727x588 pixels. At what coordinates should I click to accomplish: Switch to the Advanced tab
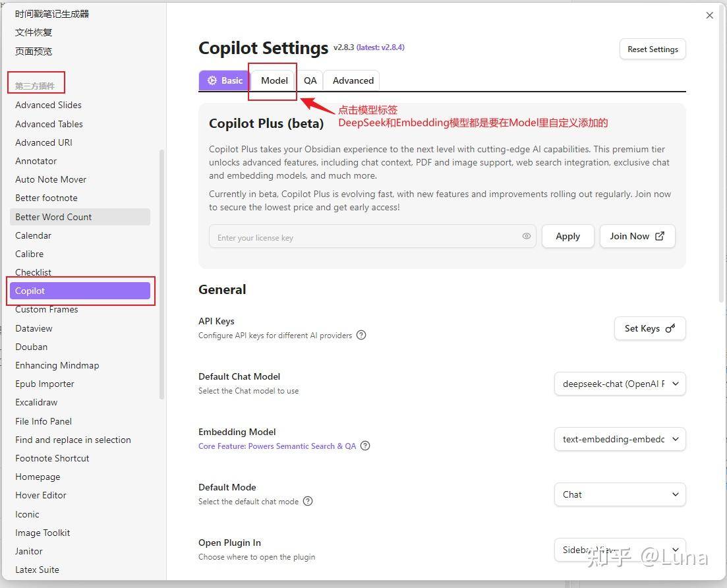coord(353,80)
